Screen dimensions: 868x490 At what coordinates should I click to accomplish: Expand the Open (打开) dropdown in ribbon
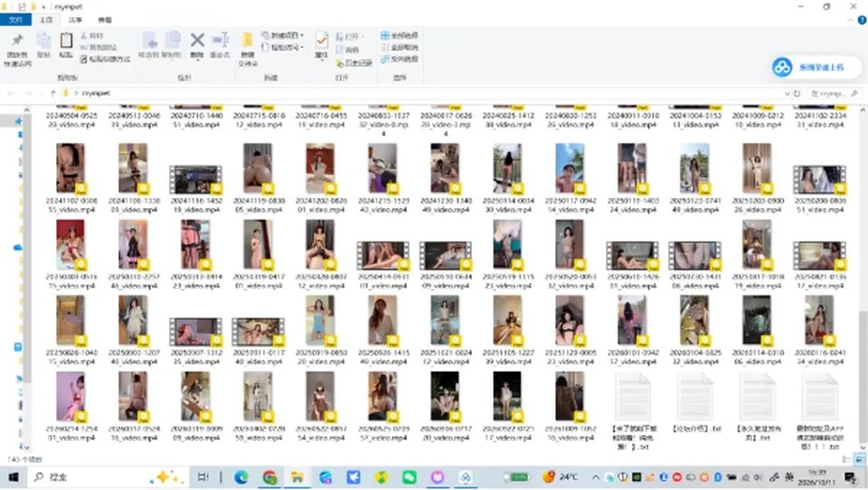click(x=362, y=36)
